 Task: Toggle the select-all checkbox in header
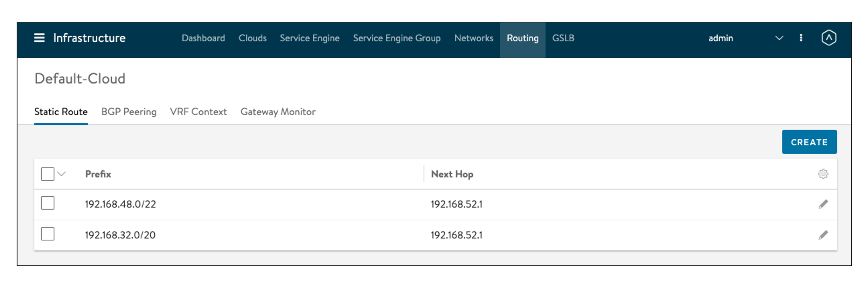(x=48, y=174)
